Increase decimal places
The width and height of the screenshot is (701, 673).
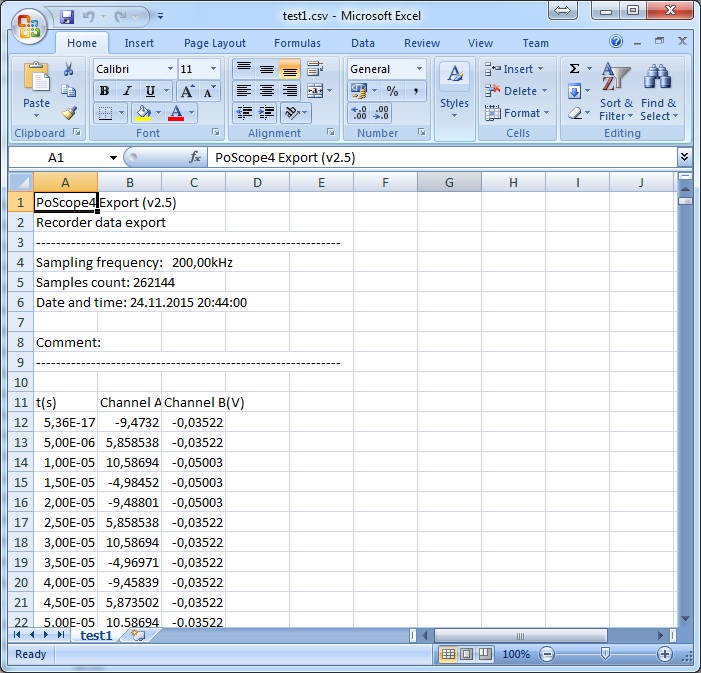point(359,113)
